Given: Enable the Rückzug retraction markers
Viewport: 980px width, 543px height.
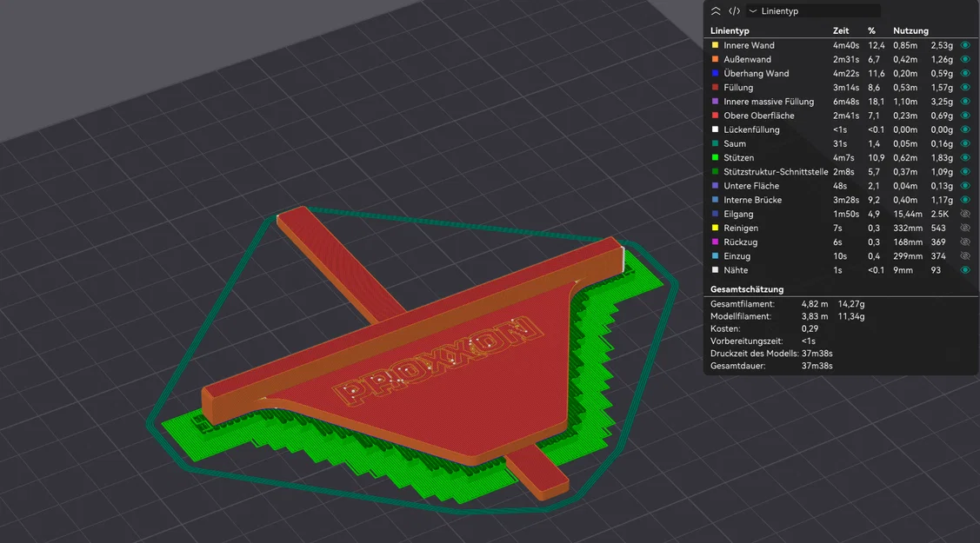Looking at the screenshot, I should [965, 242].
